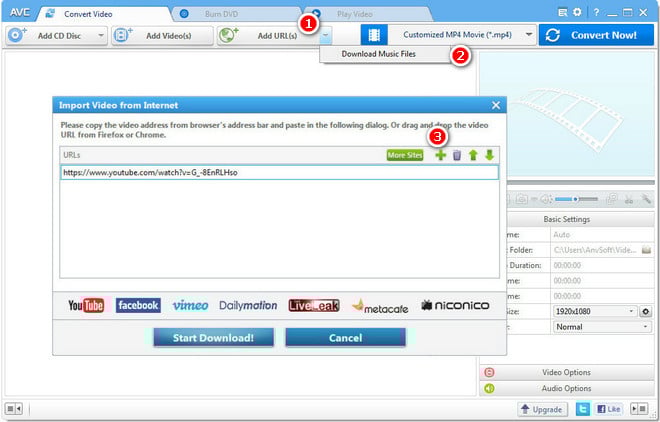Expand the Add URL(s) dropdown arrow
Image resolution: width=660 pixels, height=422 pixels.
tap(327, 35)
